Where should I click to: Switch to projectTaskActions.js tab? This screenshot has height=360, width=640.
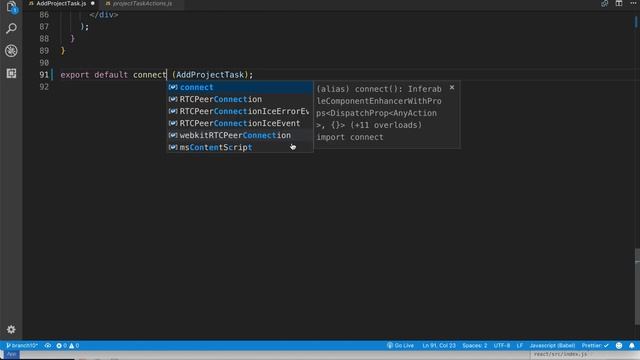[x=141, y=3]
